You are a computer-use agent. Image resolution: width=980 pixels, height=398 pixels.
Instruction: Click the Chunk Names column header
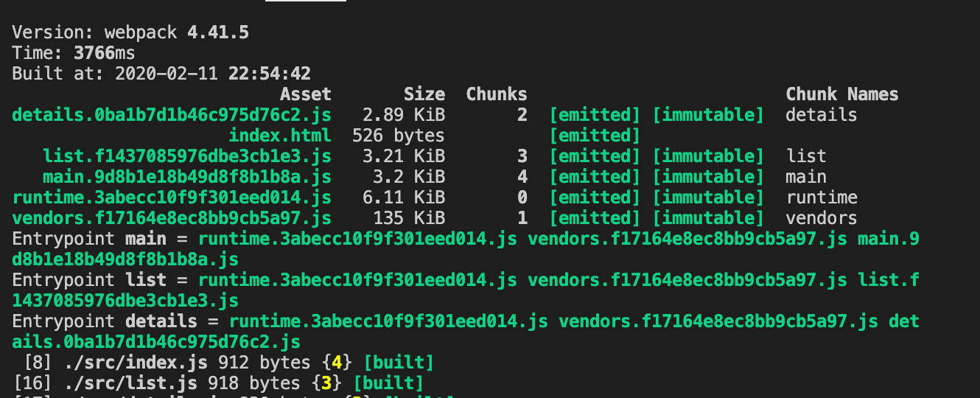coord(841,94)
